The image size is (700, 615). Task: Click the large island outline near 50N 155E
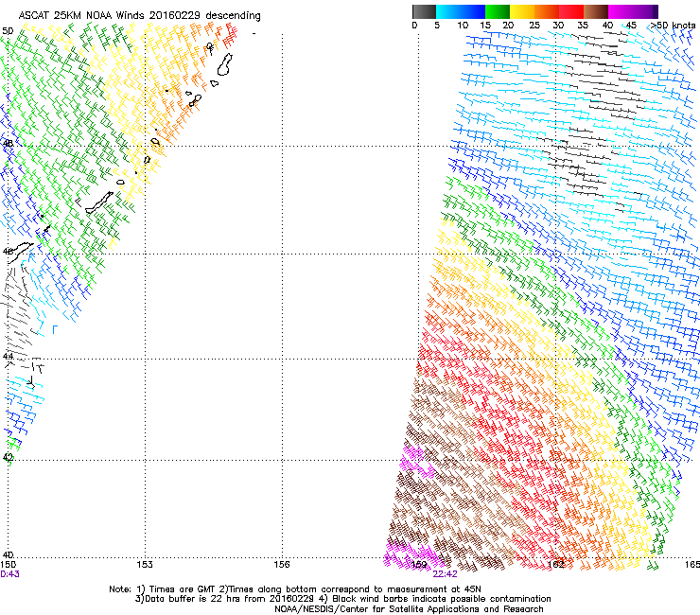(225, 64)
